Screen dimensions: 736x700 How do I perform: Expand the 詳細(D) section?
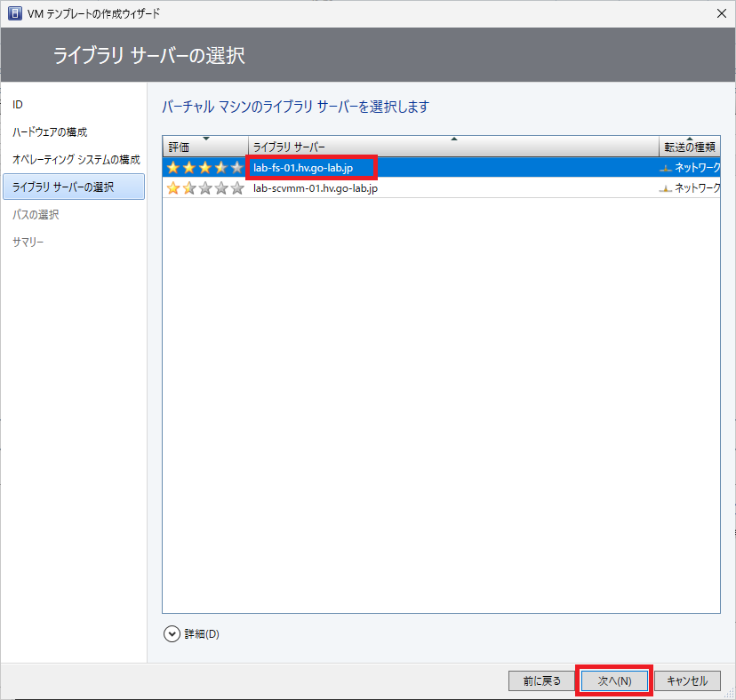coord(172,634)
